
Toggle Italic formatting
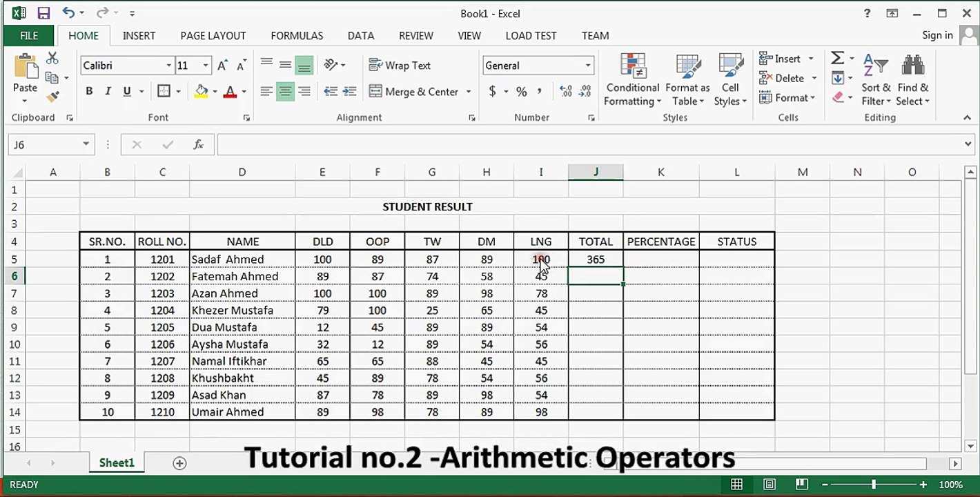tap(108, 91)
